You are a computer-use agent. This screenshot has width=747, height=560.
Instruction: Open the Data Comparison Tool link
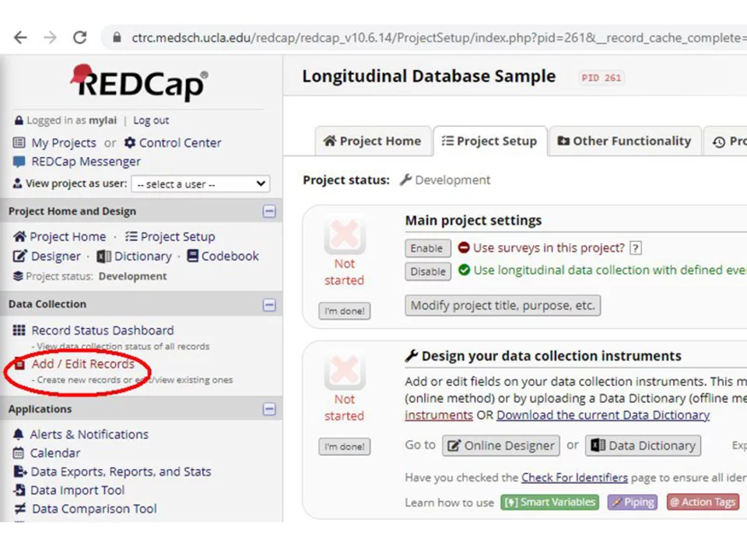(94, 509)
